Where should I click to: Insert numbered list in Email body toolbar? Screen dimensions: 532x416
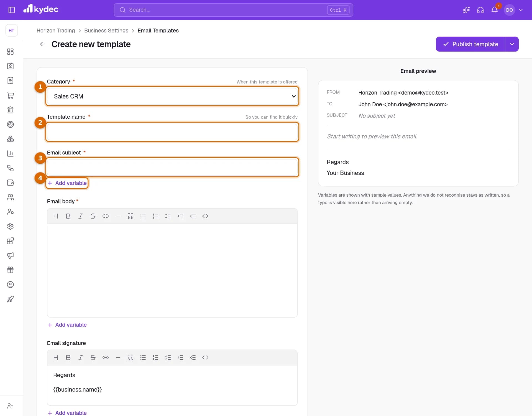click(x=155, y=216)
